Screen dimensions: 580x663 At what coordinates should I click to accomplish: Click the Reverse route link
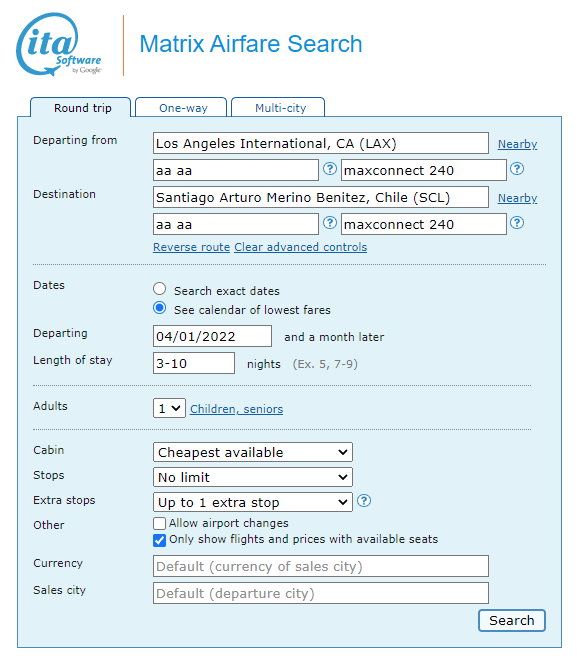[191, 247]
